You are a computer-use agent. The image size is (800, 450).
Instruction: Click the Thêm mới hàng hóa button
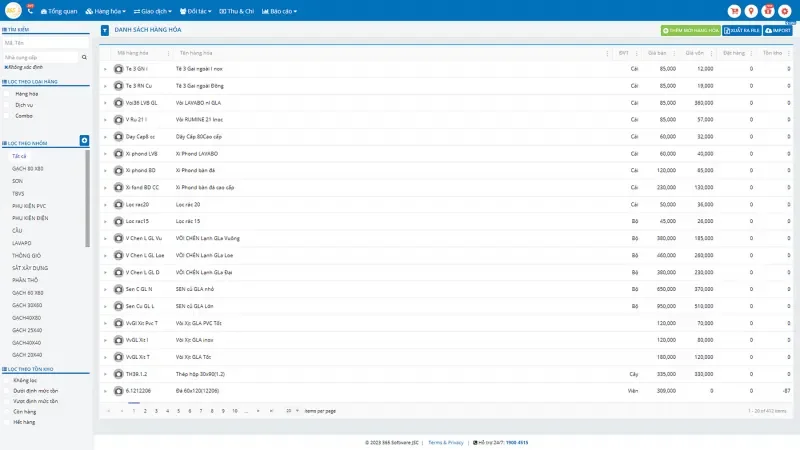coord(690,31)
